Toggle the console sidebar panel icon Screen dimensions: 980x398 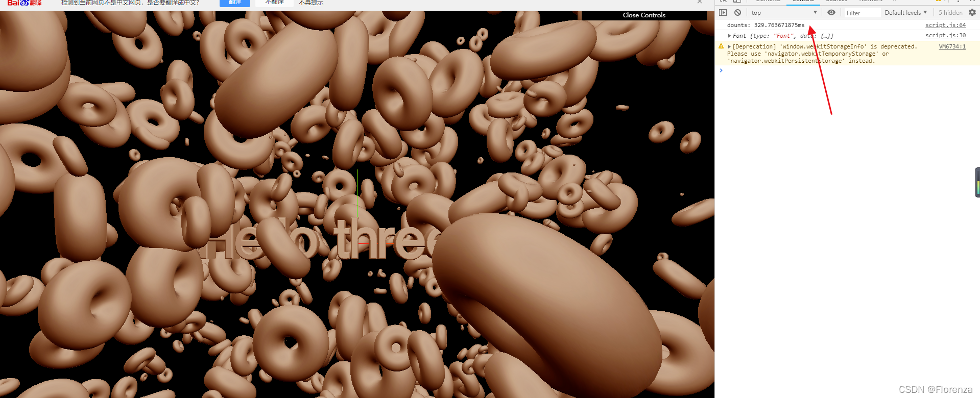pyautogui.click(x=723, y=13)
